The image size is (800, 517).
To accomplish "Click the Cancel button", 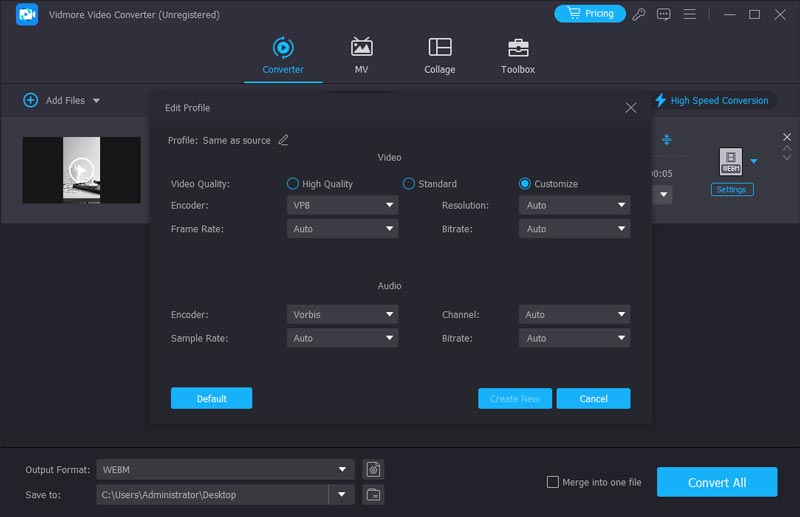I will (x=593, y=398).
